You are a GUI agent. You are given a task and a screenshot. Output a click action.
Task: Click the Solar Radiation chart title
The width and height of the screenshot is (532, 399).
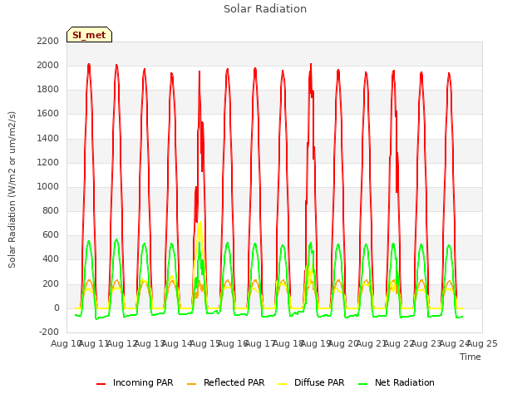(265, 9)
